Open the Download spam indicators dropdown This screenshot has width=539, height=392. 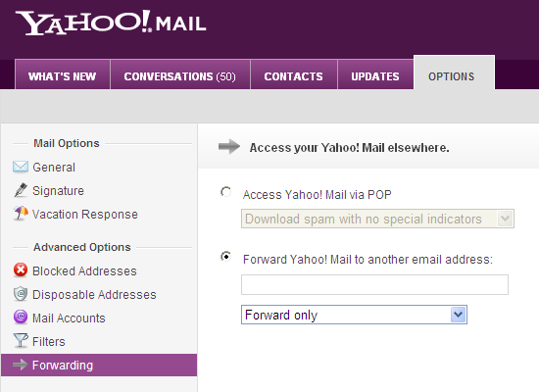point(377,219)
